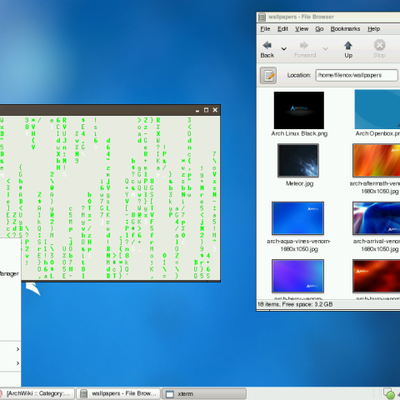Viewport: 400px width, 400px height.
Task: Click the green system tray icon
Action: click(389, 394)
